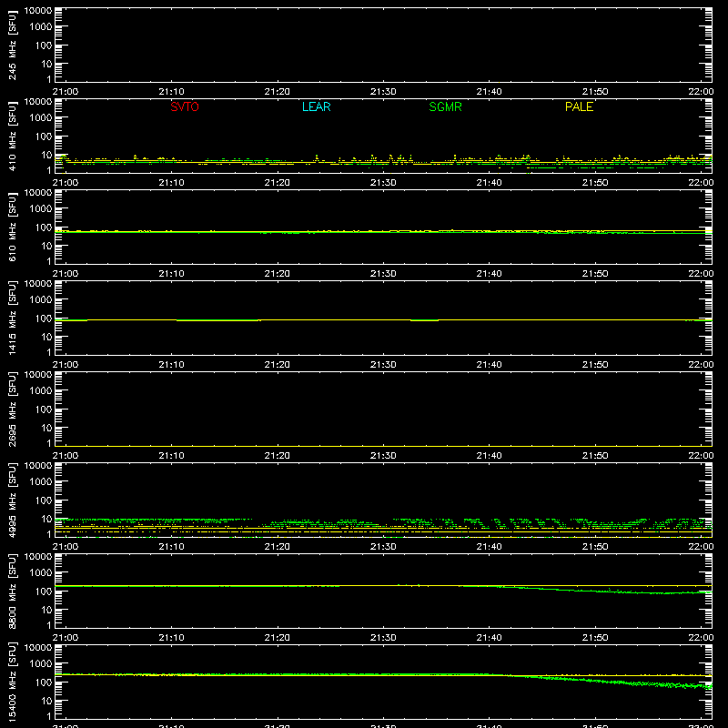728x728 pixels.
Task: Click the 1000 tick label on the 410 MHz axis
Action: coord(40,118)
